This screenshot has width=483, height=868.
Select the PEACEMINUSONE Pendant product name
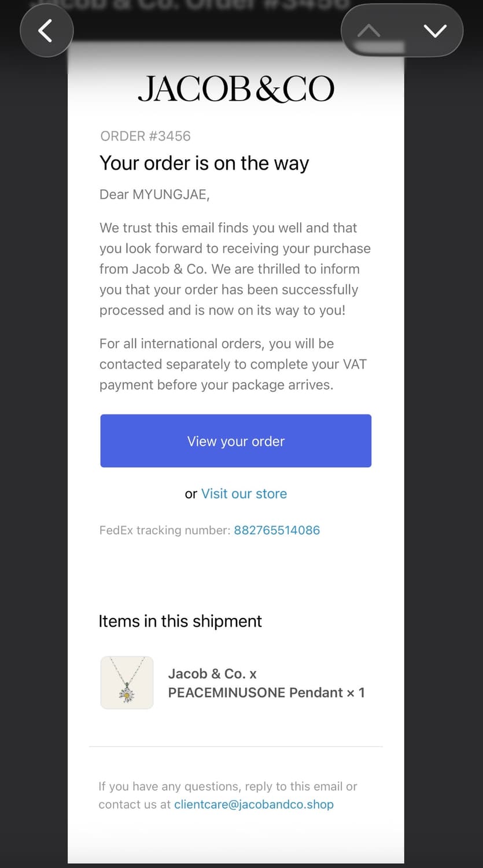(266, 683)
